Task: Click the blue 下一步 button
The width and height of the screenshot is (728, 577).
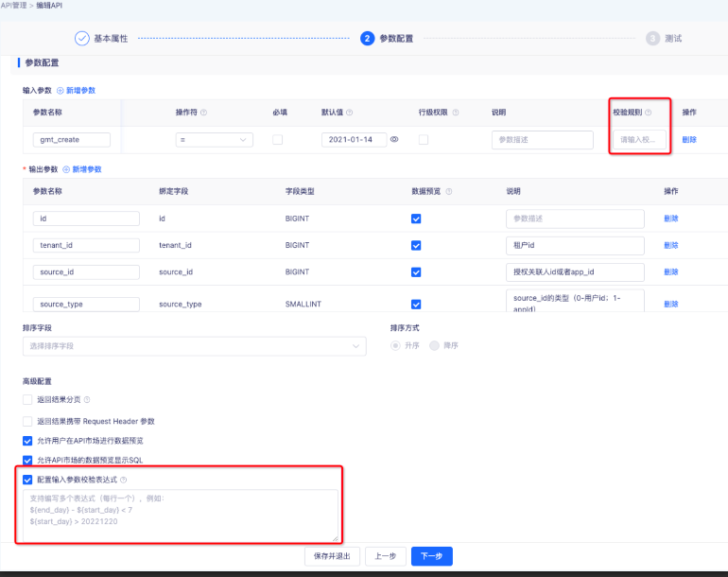Action: [432, 556]
